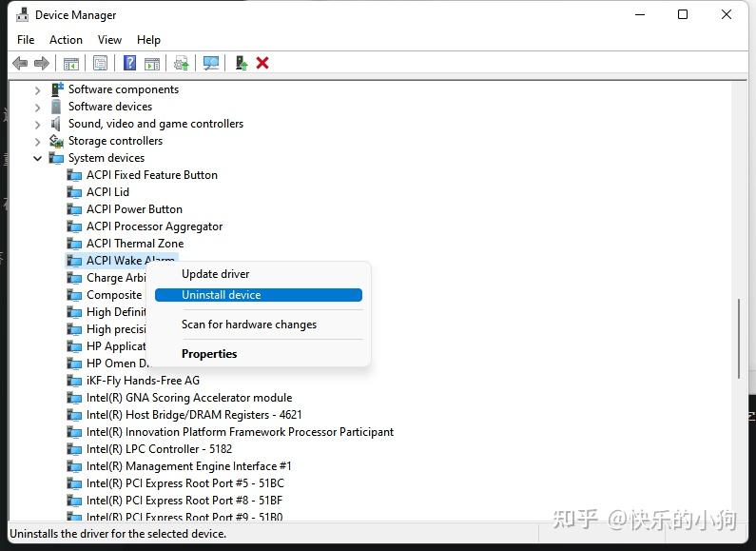This screenshot has width=756, height=551.
Task: Select Intel(R) Host Bridge/DRAM Registers - 4621
Action: (x=194, y=415)
